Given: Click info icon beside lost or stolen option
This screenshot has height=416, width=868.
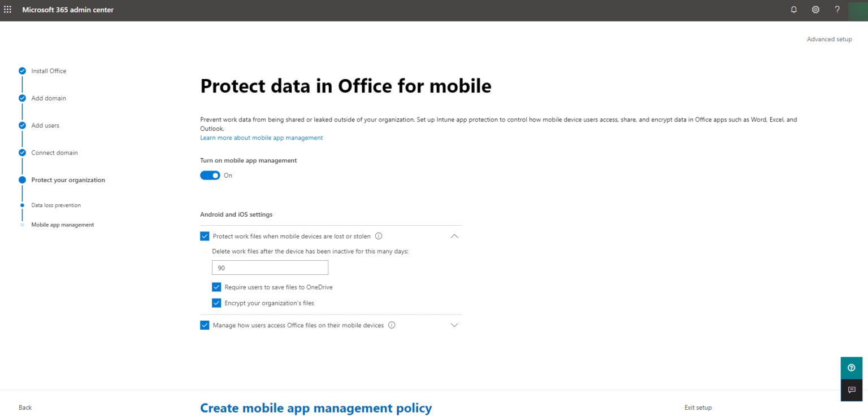Looking at the screenshot, I should coord(379,237).
